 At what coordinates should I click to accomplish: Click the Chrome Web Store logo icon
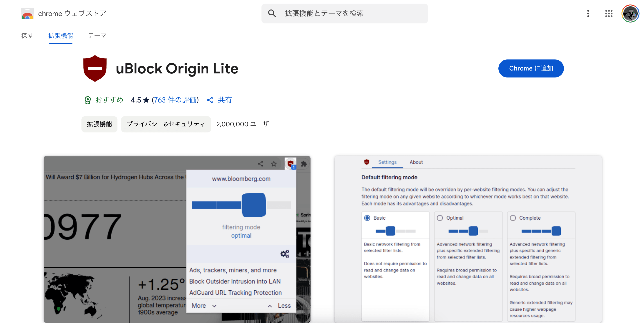(27, 14)
